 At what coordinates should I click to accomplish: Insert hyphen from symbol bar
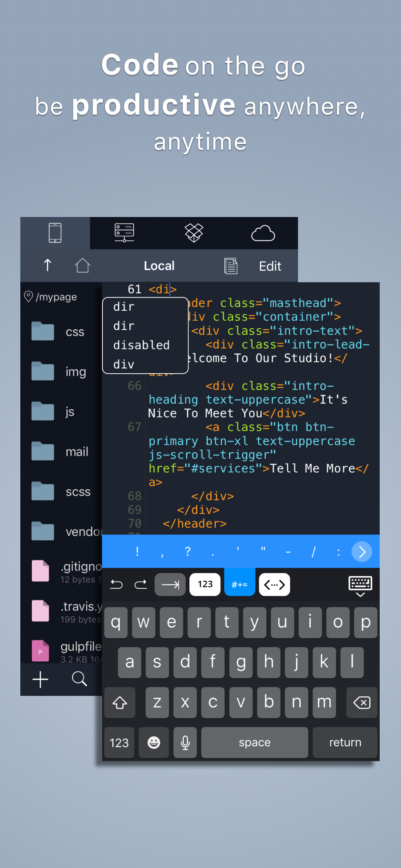[288, 552]
